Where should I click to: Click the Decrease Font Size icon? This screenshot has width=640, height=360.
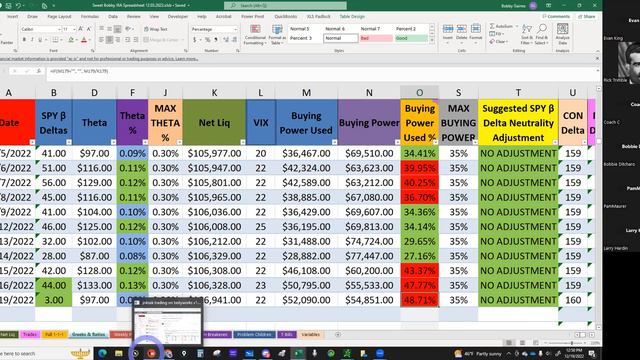(89, 29)
